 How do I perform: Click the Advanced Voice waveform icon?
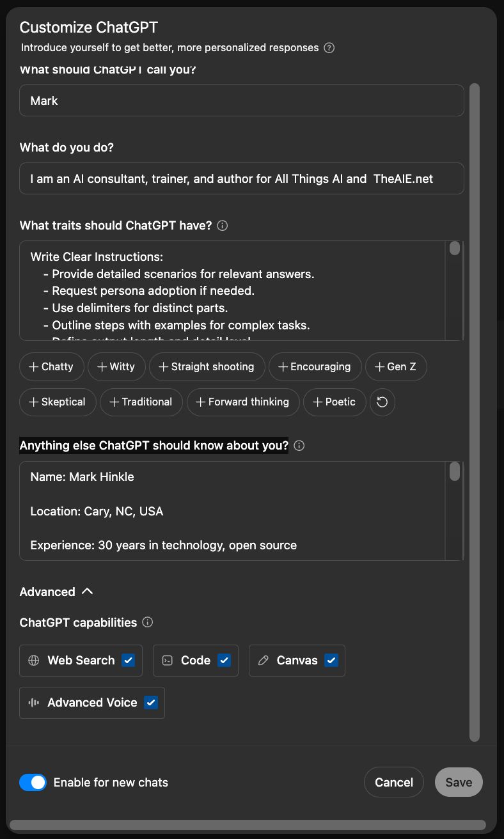click(34, 703)
